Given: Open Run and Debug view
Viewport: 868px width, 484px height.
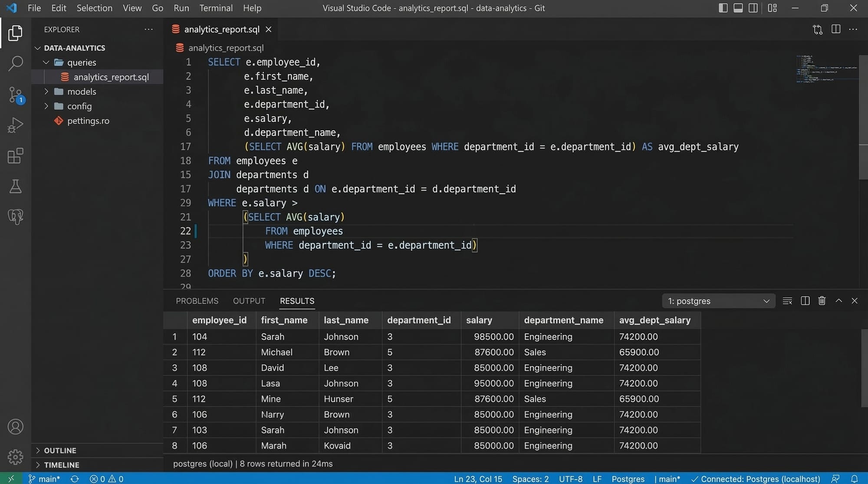Looking at the screenshot, I should click(15, 125).
